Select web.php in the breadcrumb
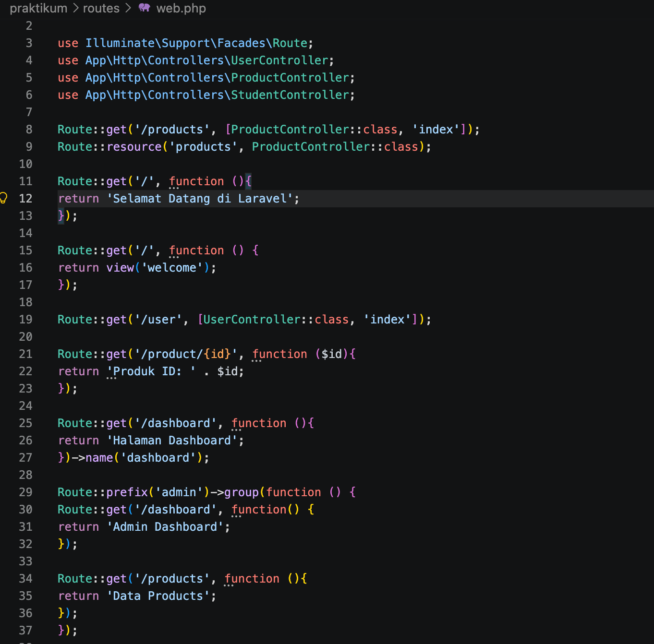This screenshot has width=654, height=644. (x=181, y=8)
